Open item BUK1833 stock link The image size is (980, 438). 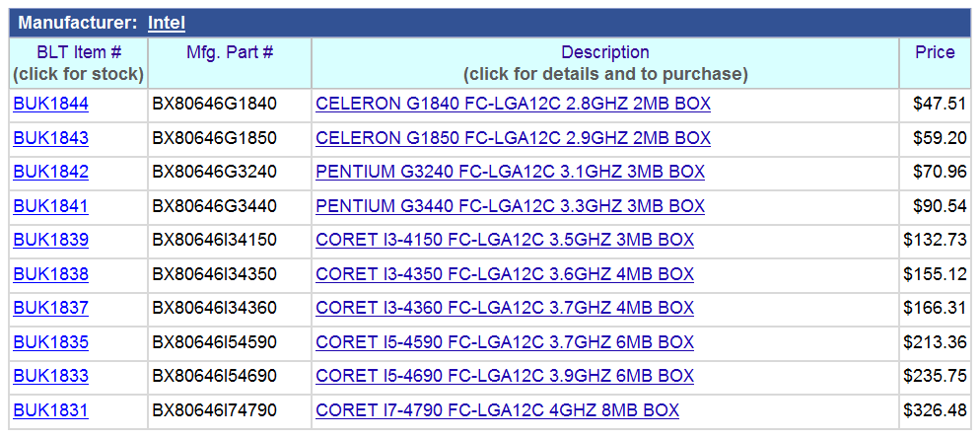pyautogui.click(x=51, y=376)
